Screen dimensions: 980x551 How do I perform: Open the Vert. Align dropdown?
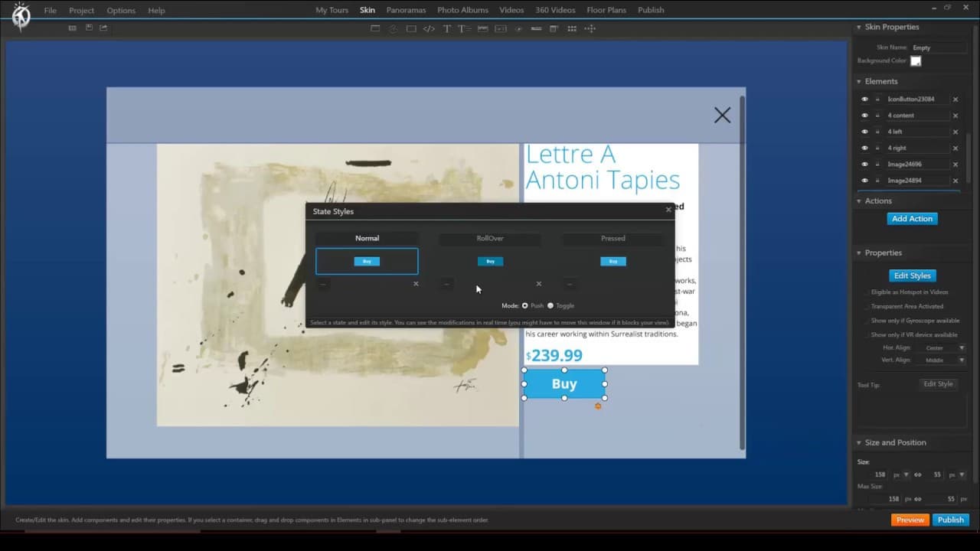(942, 360)
